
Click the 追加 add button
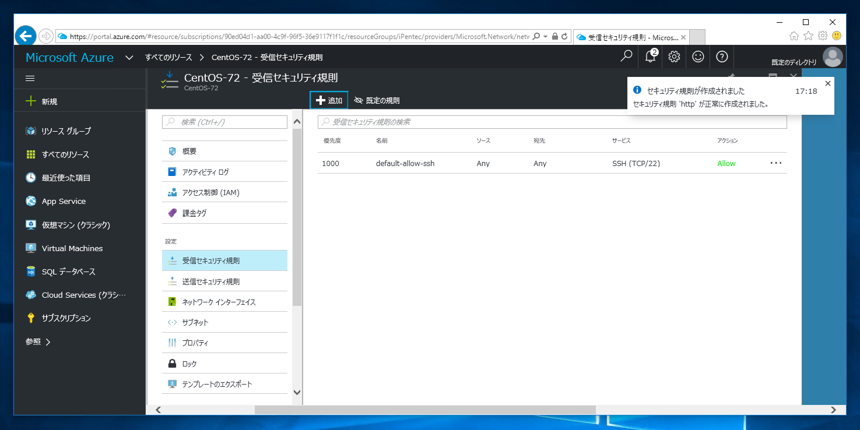[x=329, y=100]
